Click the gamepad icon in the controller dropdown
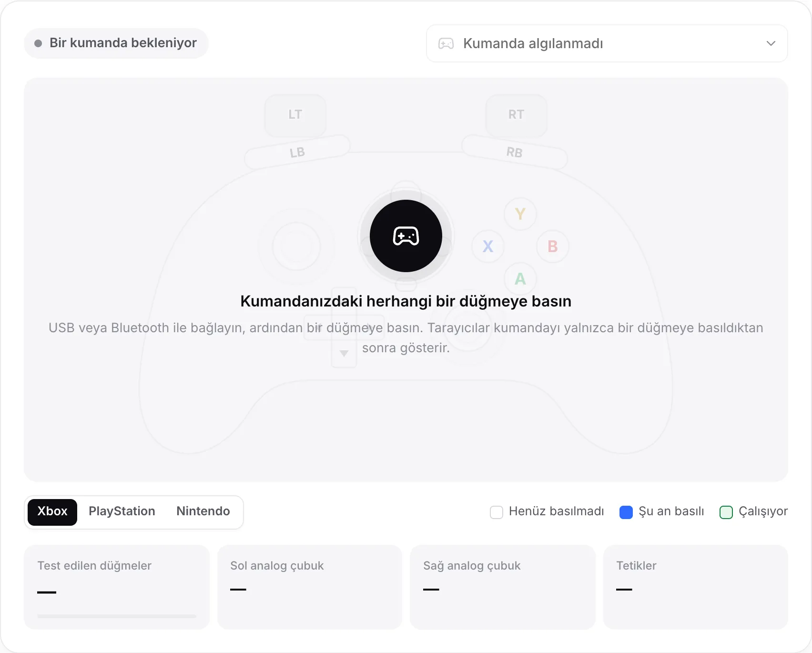Viewport: 812px width, 653px height. pyautogui.click(x=446, y=44)
